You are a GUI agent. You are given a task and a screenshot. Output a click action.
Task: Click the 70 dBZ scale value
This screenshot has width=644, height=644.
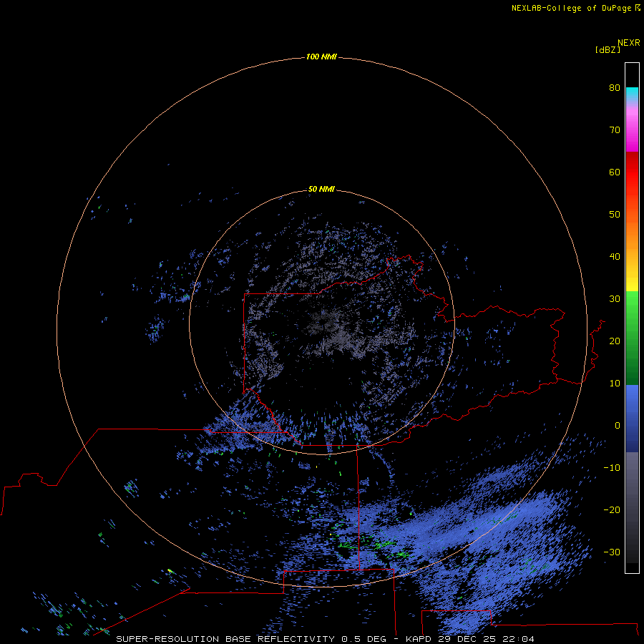click(615, 130)
